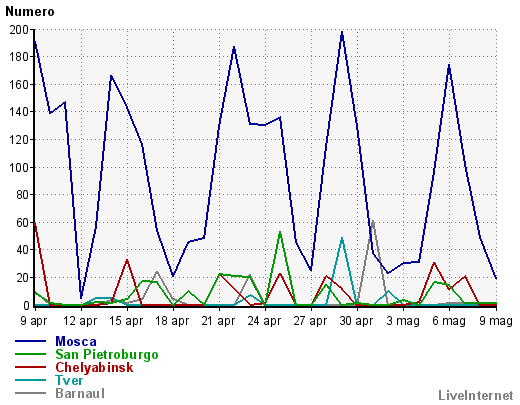
Task: Click the teal Tver legend line swatch
Action: coord(30,380)
